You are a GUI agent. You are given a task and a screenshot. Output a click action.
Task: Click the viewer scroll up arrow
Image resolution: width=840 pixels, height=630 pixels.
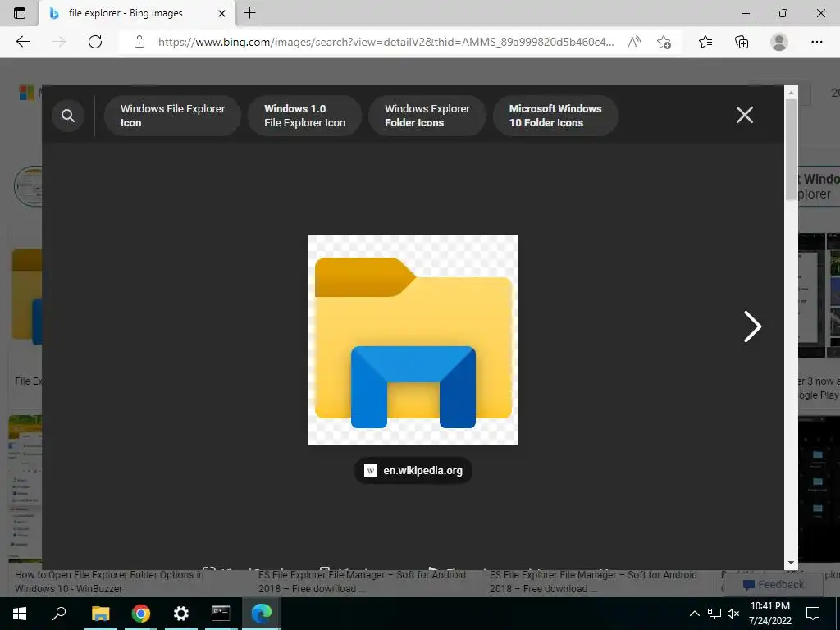click(x=792, y=92)
